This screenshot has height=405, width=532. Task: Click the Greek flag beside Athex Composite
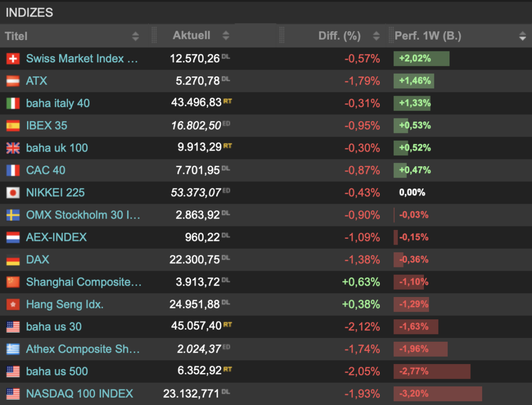tap(13, 349)
